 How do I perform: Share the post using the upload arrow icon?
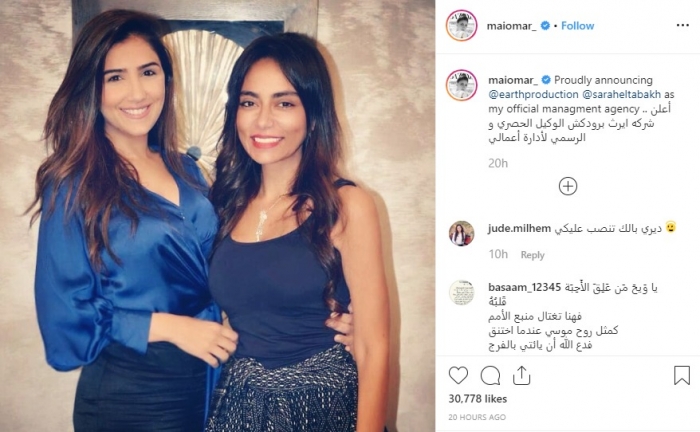click(x=521, y=376)
